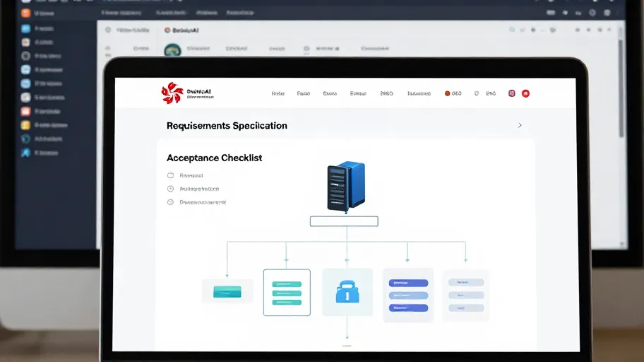Click the orange icon atop the rear monitor sidebar
Viewport: 644px width, 362px height.
pos(26,13)
